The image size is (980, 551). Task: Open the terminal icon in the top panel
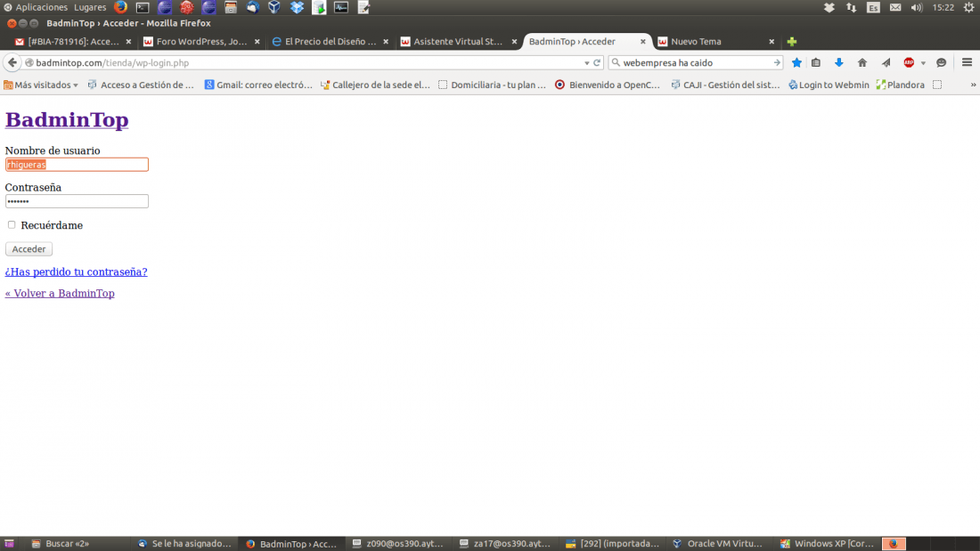tap(143, 7)
